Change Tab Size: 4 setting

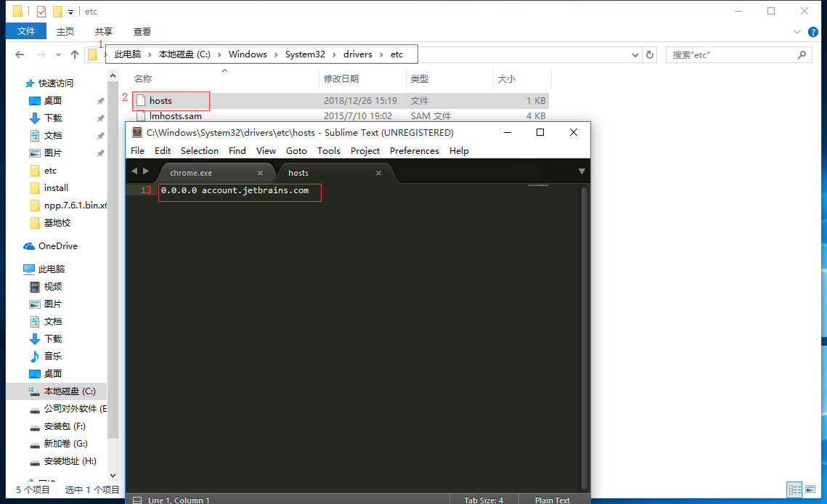pyautogui.click(x=484, y=500)
